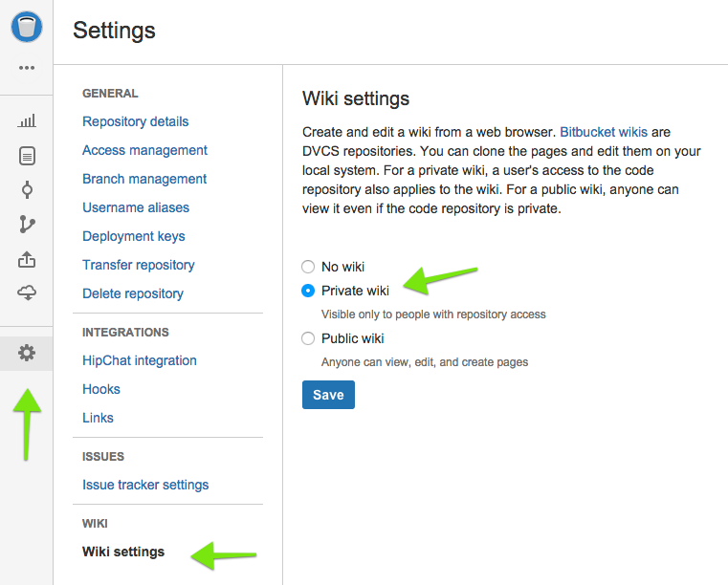Open the Branches icon in sidebar
728x585 pixels.
[x=27, y=225]
